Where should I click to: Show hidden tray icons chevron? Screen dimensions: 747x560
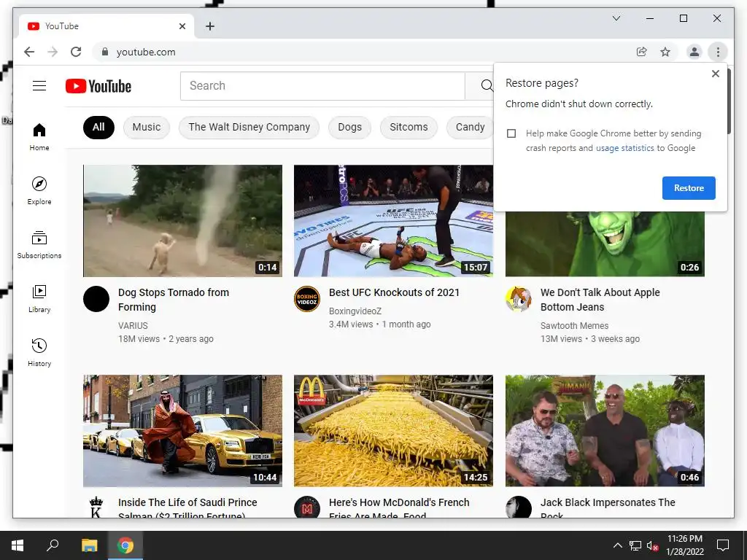click(x=617, y=545)
